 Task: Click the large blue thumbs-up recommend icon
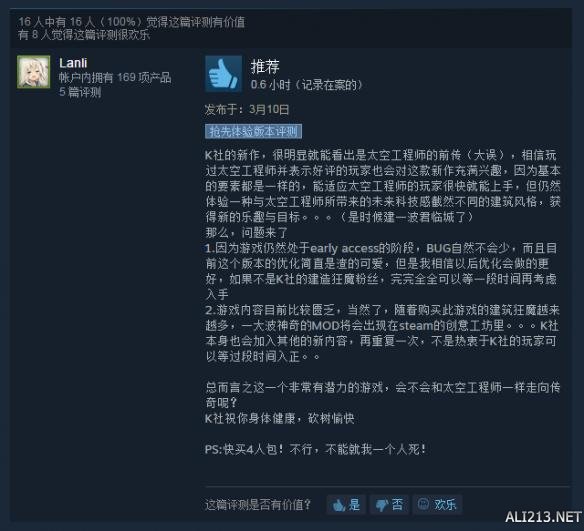coord(223,74)
